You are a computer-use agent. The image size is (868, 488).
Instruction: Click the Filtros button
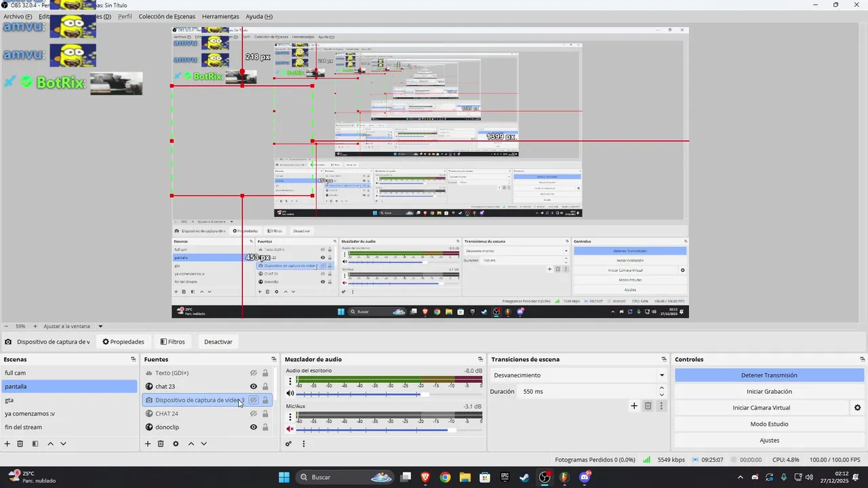coord(172,342)
